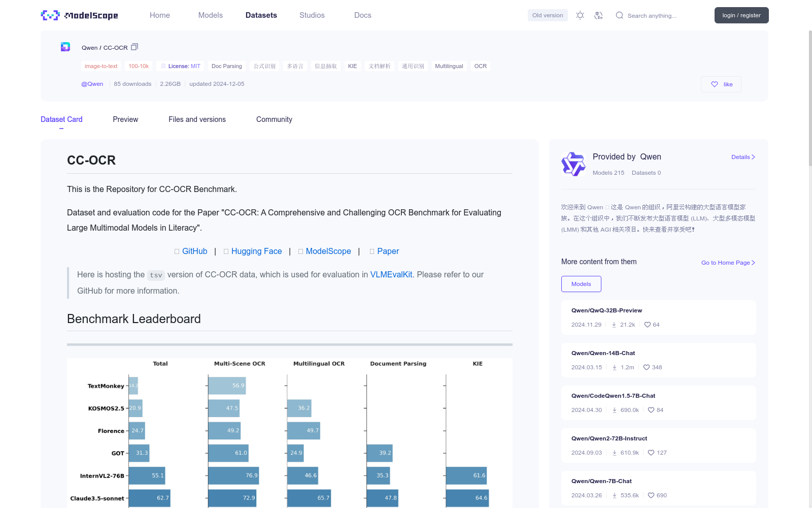Follow the VLMEvalKit link
The image size is (812, 508).
point(391,275)
